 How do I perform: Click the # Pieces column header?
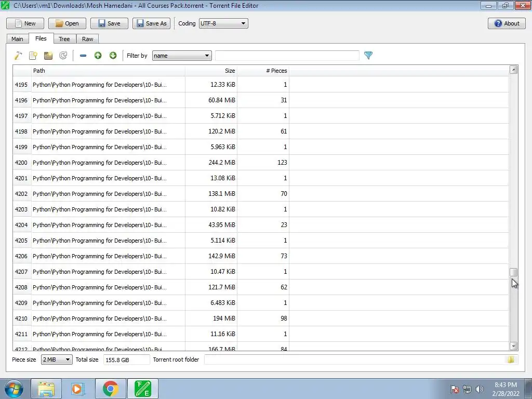[x=263, y=71]
